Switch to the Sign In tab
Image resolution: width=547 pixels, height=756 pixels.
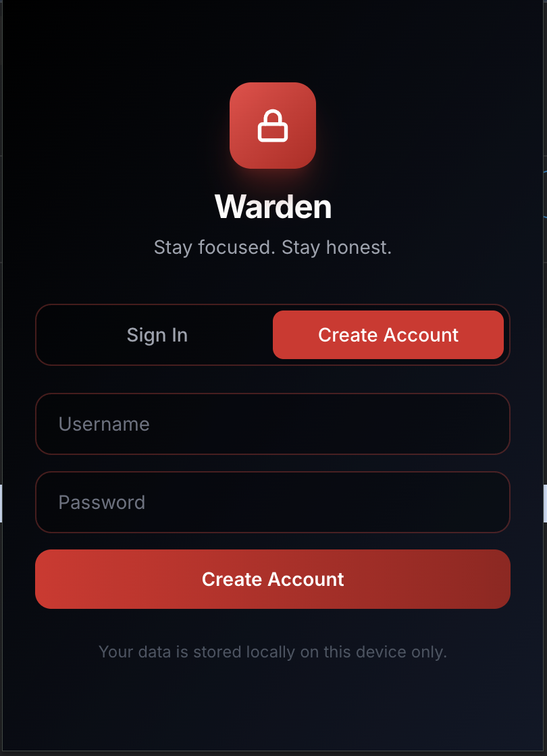157,335
